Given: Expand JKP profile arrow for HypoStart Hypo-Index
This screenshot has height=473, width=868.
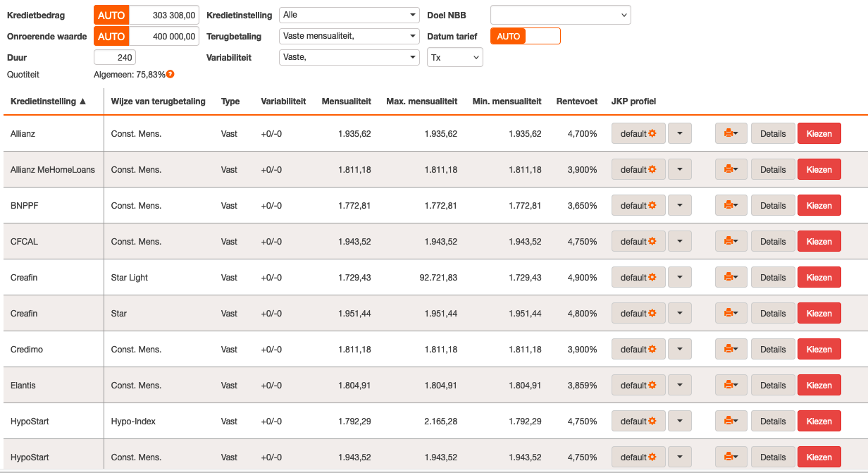Looking at the screenshot, I should coord(679,422).
